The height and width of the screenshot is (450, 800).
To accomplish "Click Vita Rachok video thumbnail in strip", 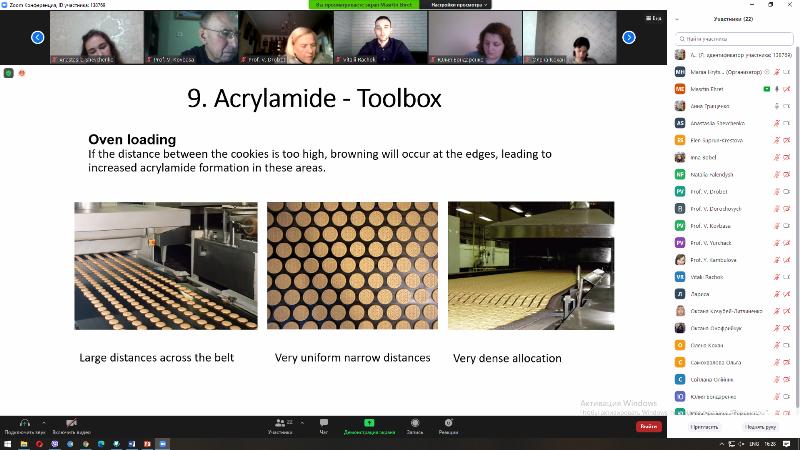I will (x=381, y=37).
